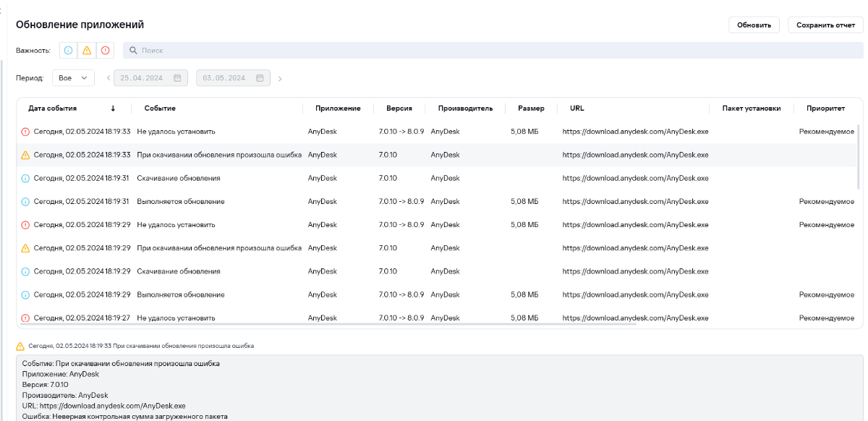Click the info icon on the 18:19:31 Скачивание обновления row

click(x=25, y=178)
